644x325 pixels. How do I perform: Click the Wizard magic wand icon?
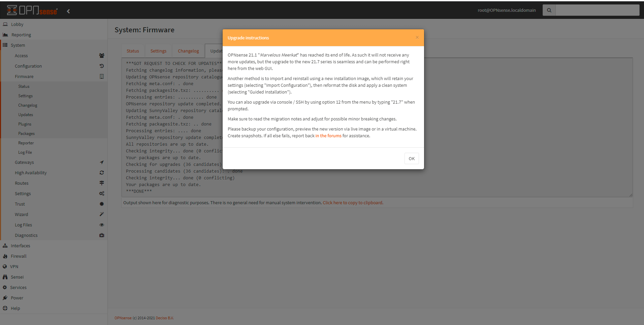point(101,214)
